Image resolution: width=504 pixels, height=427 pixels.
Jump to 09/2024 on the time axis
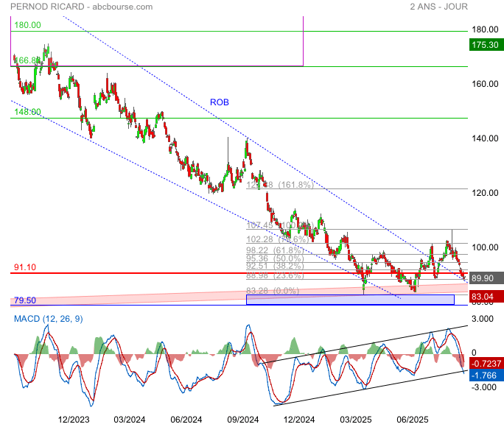pyautogui.click(x=242, y=419)
